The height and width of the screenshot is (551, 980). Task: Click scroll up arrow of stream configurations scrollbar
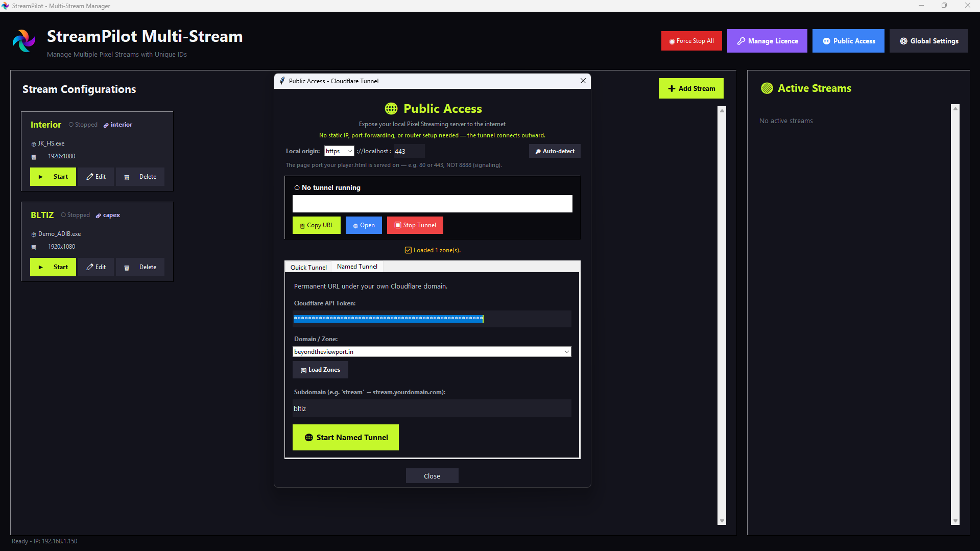coord(722,110)
